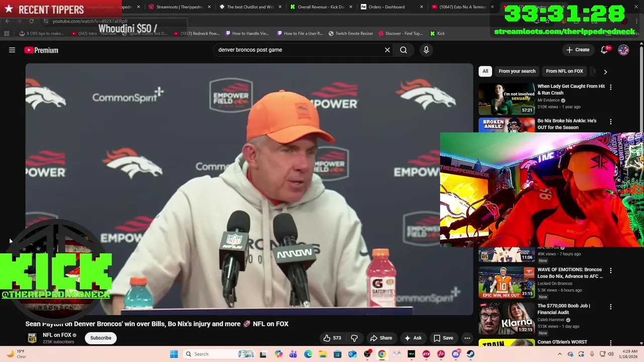Start voice search with the microphone icon
Image resolution: width=644 pixels, height=362 pixels.
point(426,50)
